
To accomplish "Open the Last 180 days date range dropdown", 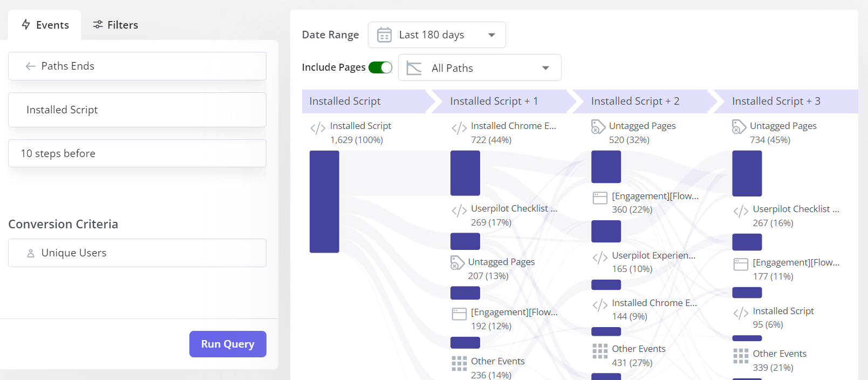I will point(436,35).
